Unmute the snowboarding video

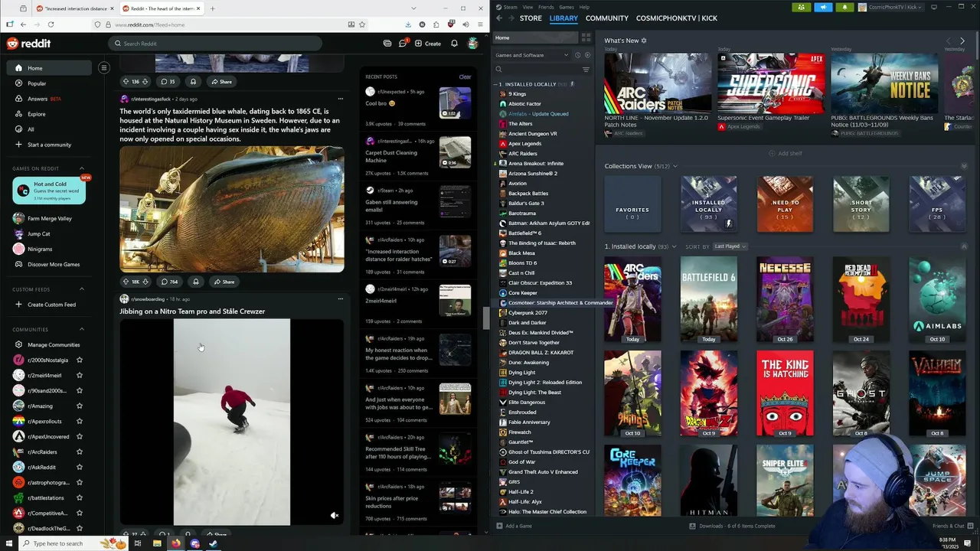coord(335,516)
